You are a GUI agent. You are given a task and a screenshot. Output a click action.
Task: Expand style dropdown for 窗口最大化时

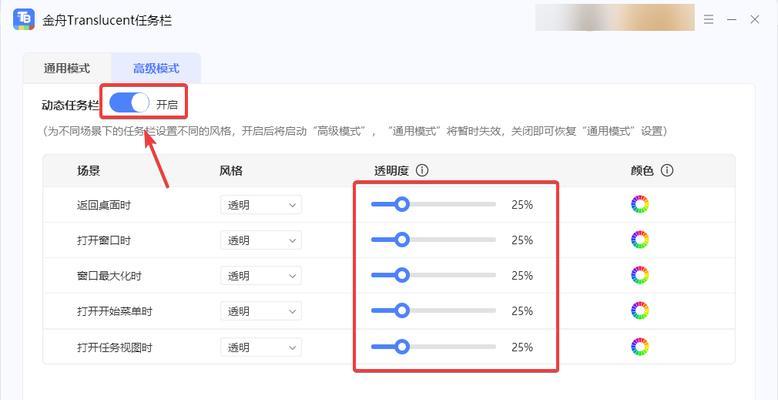pos(261,275)
